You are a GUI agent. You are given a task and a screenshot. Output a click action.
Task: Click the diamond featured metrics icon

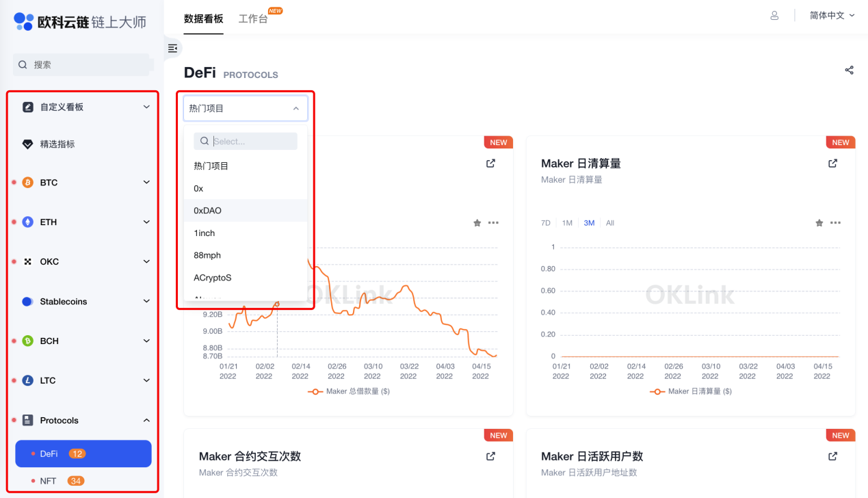click(x=27, y=144)
